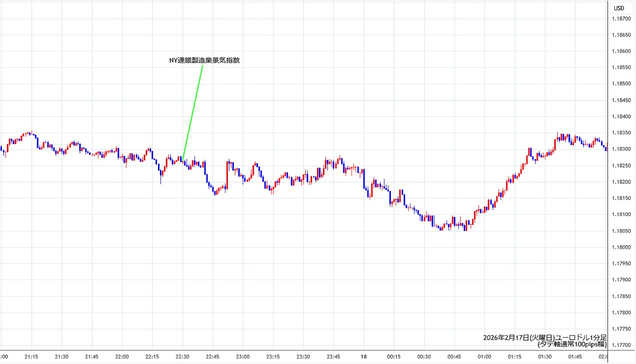Viewport: 636px width, 364px height.
Task: Click the 1.17850 price axis label
Action: tap(620, 296)
